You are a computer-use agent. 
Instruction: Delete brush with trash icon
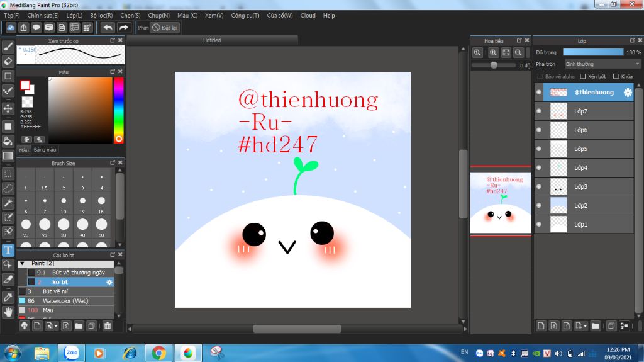click(x=107, y=326)
